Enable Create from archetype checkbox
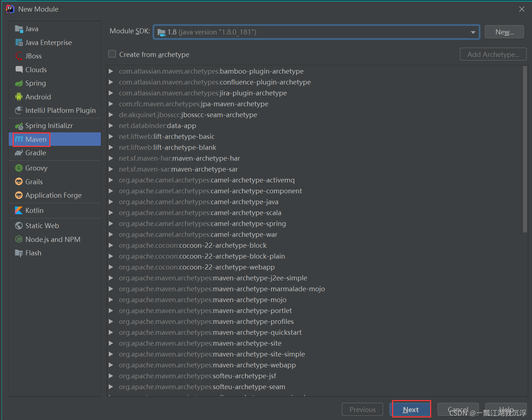532x420 pixels. click(x=112, y=54)
